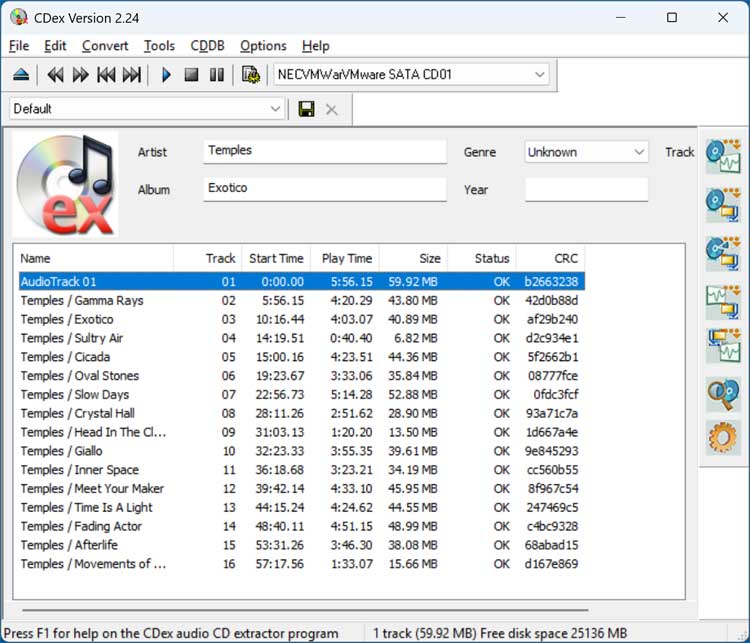Sort by Play Time column header
This screenshot has width=750, height=643.
344,258
